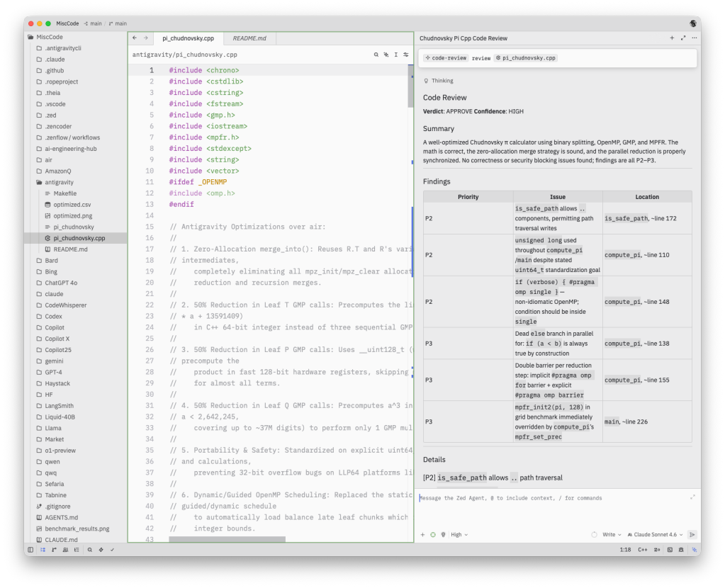Toggle the left dock panel icon
The height and width of the screenshot is (588, 725).
[x=30, y=550]
